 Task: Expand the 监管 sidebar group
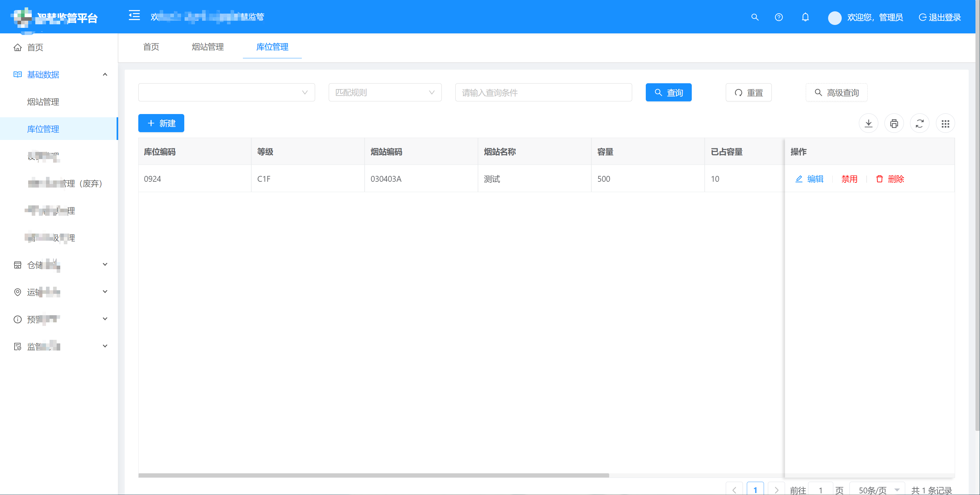(59, 346)
